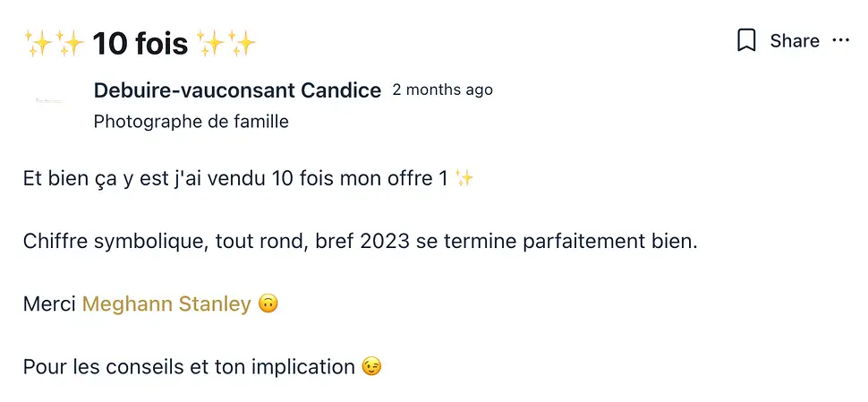Click the year "2023" in the text
Screen dimensions: 868x402
point(385,242)
